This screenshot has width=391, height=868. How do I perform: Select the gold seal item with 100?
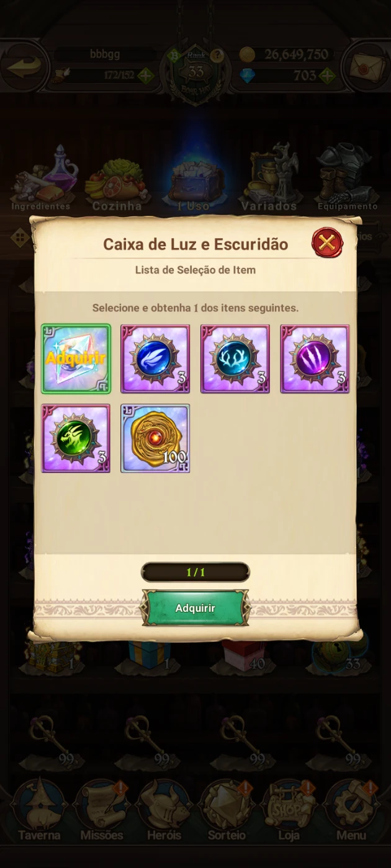tap(155, 438)
